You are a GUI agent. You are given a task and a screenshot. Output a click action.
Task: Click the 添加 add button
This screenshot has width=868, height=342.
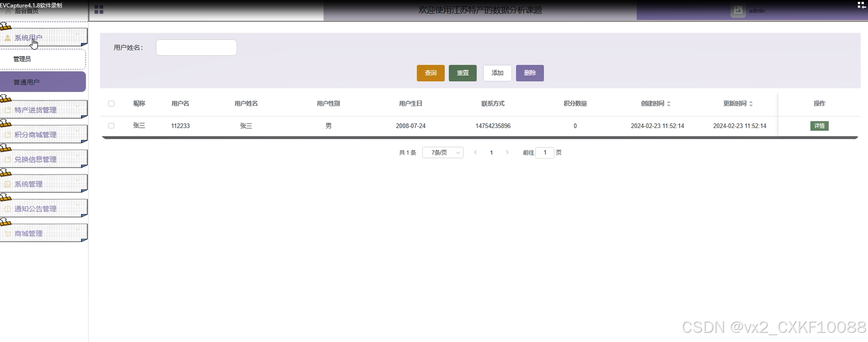point(497,73)
